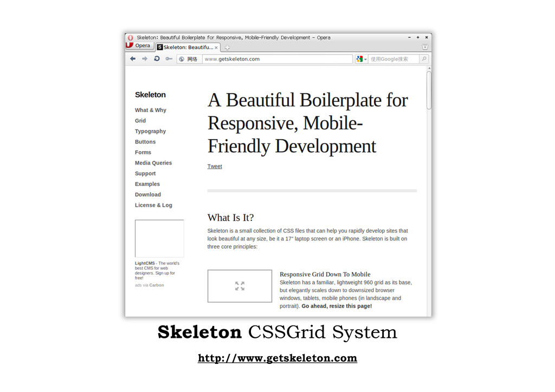The image size is (555, 392).
Task: Open the Opera menu button
Action: tap(140, 45)
